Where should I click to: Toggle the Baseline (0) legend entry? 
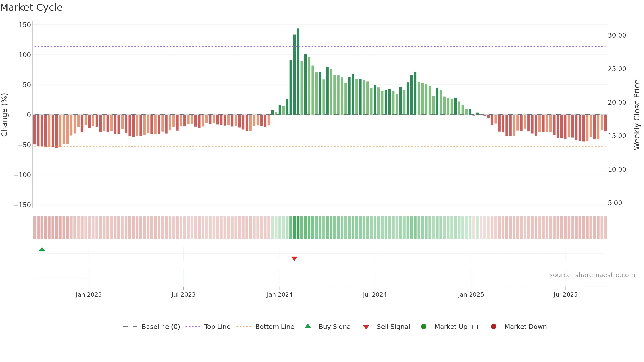point(151,327)
